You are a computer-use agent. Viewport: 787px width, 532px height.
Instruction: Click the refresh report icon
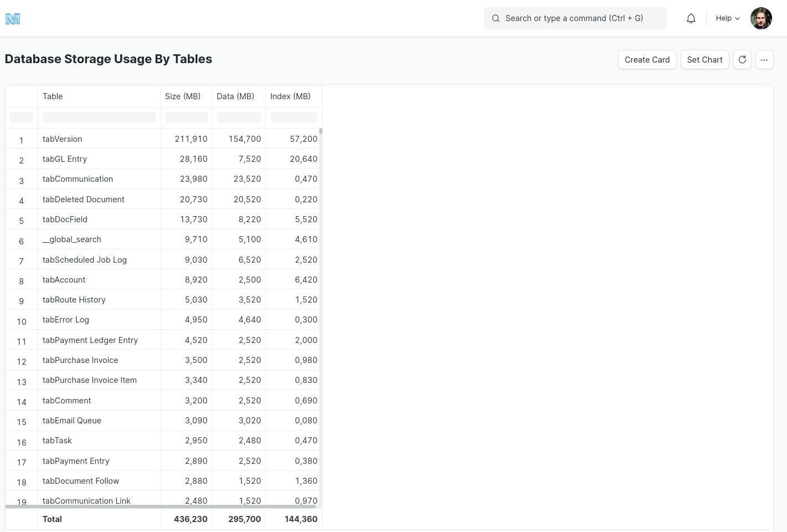[x=742, y=60]
